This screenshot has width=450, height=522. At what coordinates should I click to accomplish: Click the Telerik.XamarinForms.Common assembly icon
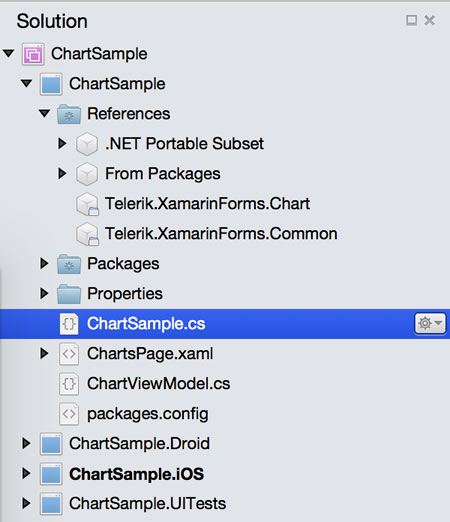pyautogui.click(x=87, y=234)
